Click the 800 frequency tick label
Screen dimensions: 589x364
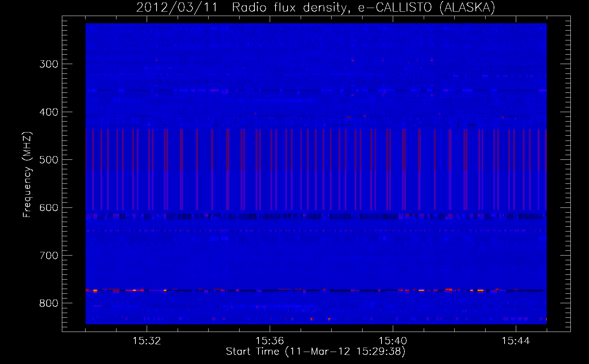[49, 303]
